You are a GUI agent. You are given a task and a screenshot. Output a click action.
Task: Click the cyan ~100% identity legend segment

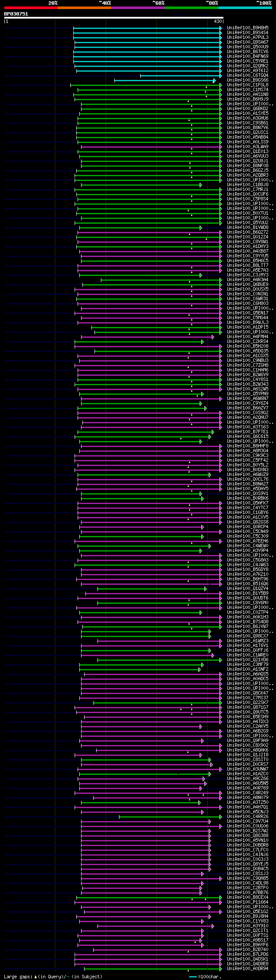pos(245,7)
